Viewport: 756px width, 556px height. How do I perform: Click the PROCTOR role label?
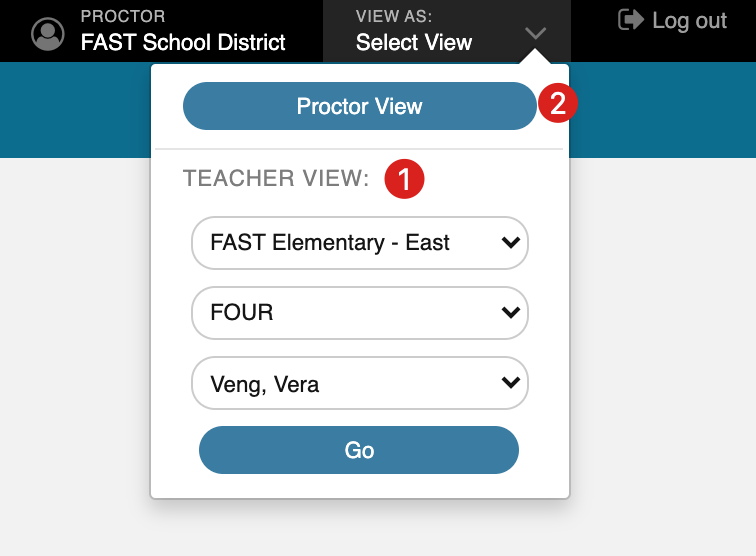123,16
